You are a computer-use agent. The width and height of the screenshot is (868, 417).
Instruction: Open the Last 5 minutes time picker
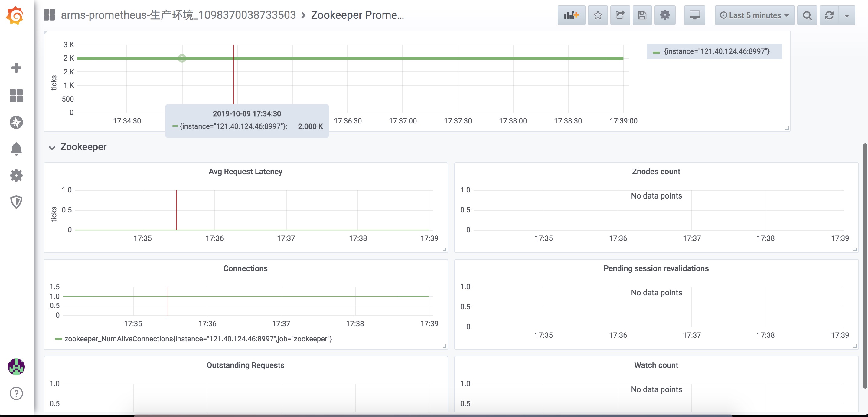[x=754, y=15]
